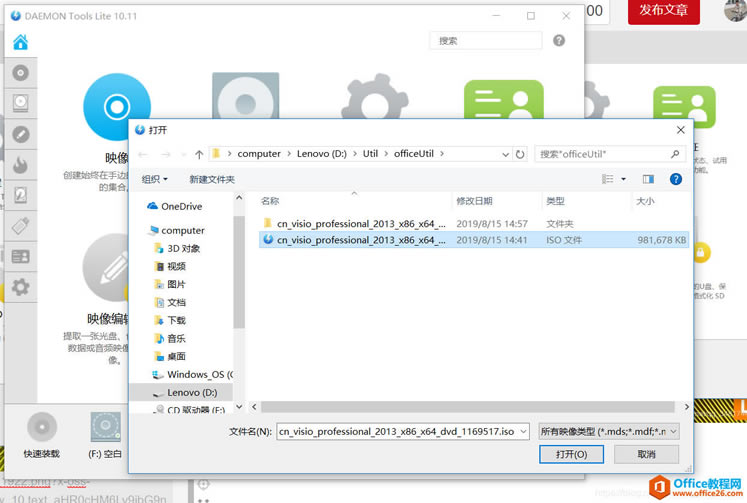Viewport: 747px width, 503px height.
Task: Expand the address bar history dropdown
Action: point(505,154)
